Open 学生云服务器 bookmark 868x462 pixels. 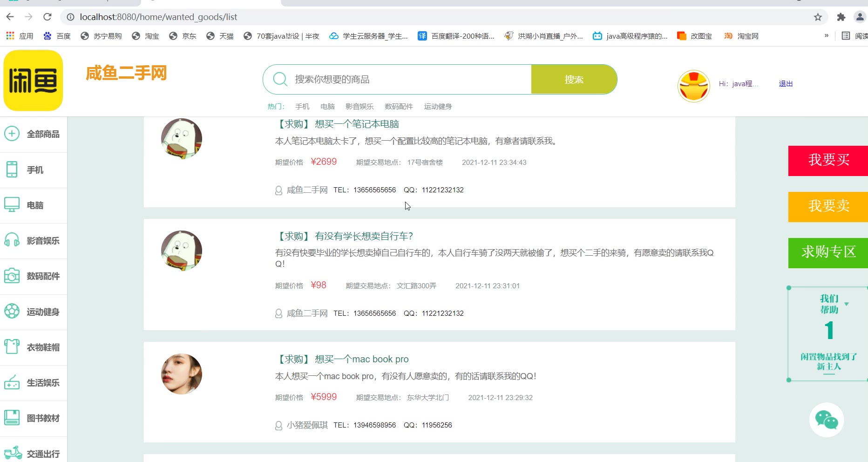click(368, 36)
